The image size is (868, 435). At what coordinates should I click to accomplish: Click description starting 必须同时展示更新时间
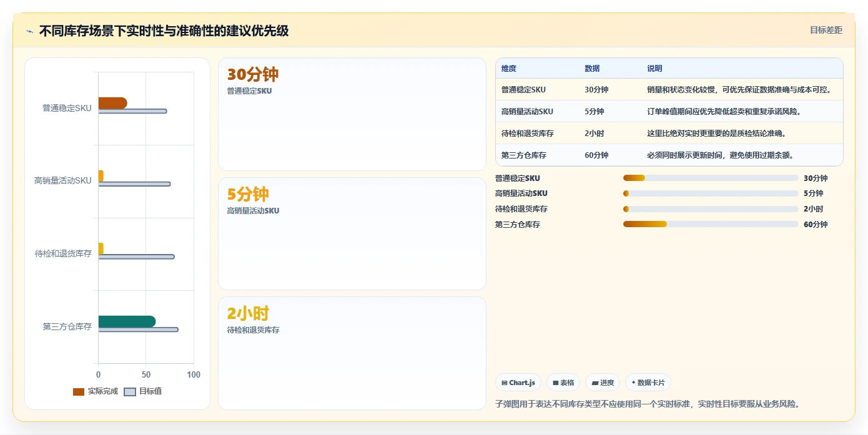coord(720,155)
